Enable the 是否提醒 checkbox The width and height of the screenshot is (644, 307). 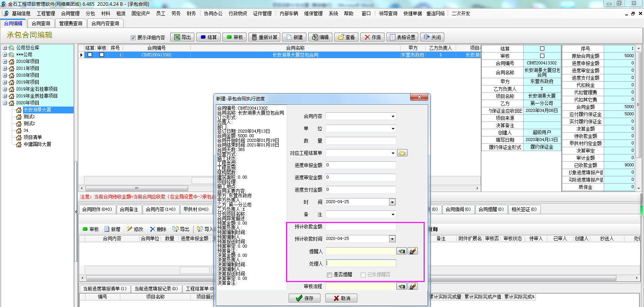pyautogui.click(x=330, y=275)
